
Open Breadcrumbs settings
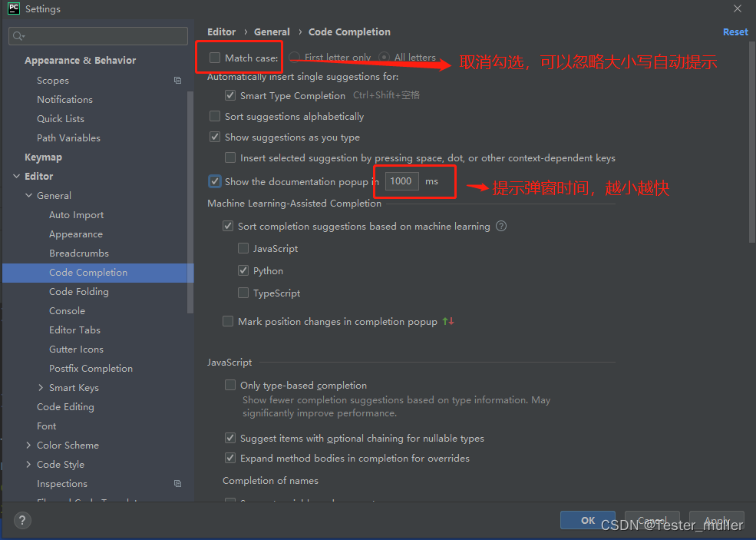point(79,253)
